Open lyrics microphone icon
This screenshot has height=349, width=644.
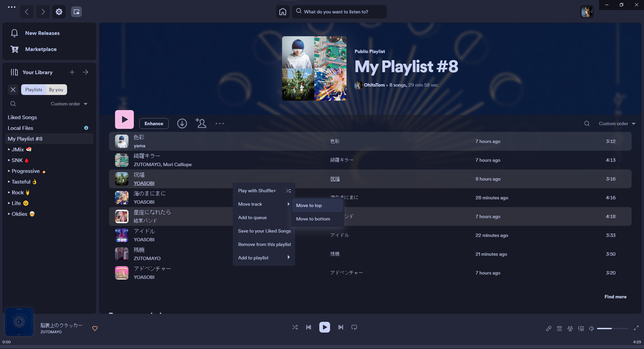[549, 329]
